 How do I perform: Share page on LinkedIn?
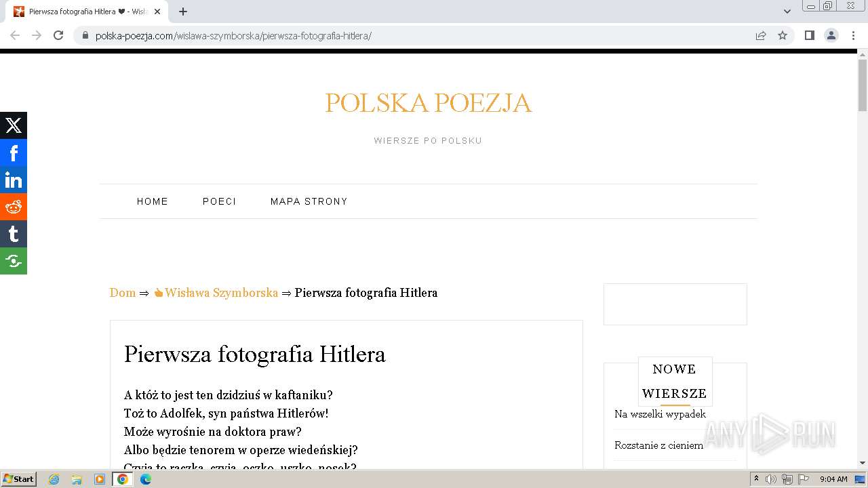click(x=14, y=180)
